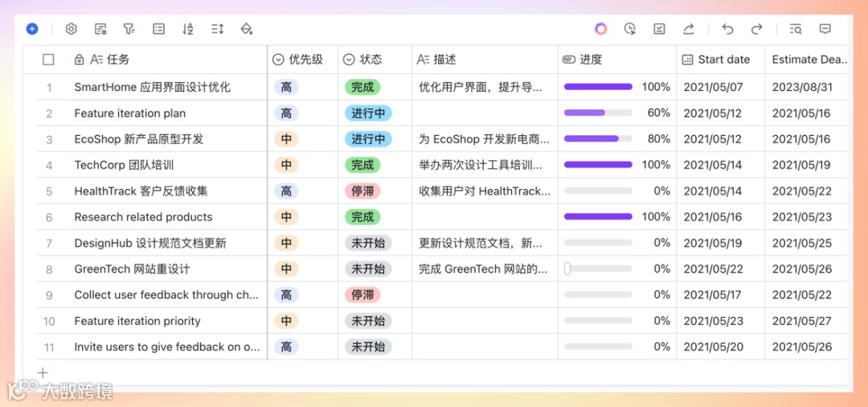Adjust progress slider handle in GreenTech row
The image size is (868, 407).
(567, 269)
